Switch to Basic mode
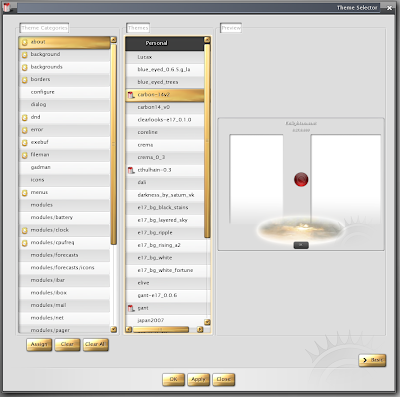Screen dimensions: 400x397 [372, 360]
